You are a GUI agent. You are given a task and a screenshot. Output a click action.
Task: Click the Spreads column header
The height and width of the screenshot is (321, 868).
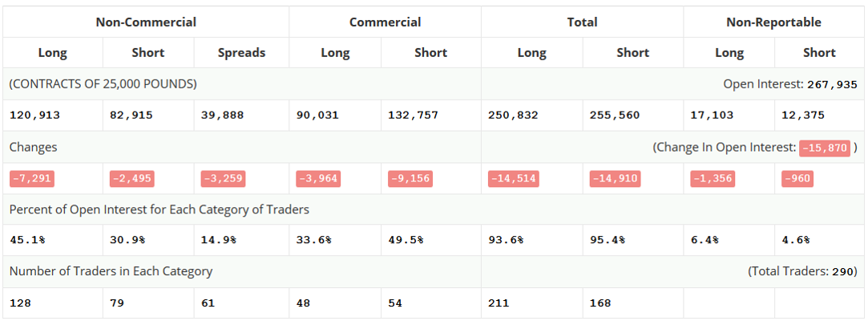point(241,53)
